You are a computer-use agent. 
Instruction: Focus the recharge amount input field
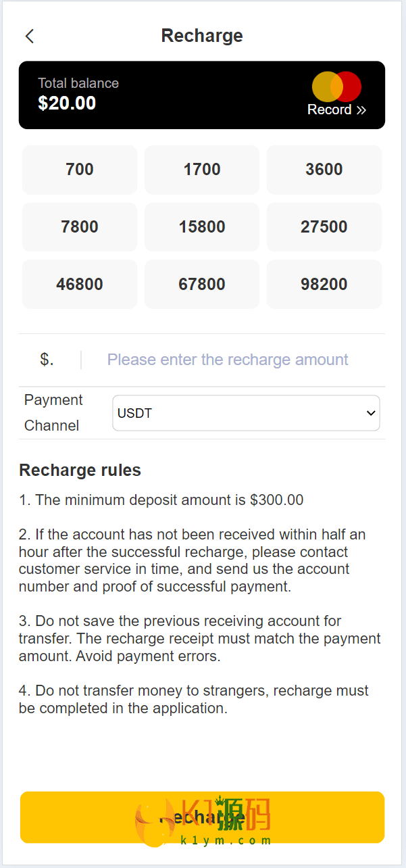pyautogui.click(x=228, y=360)
